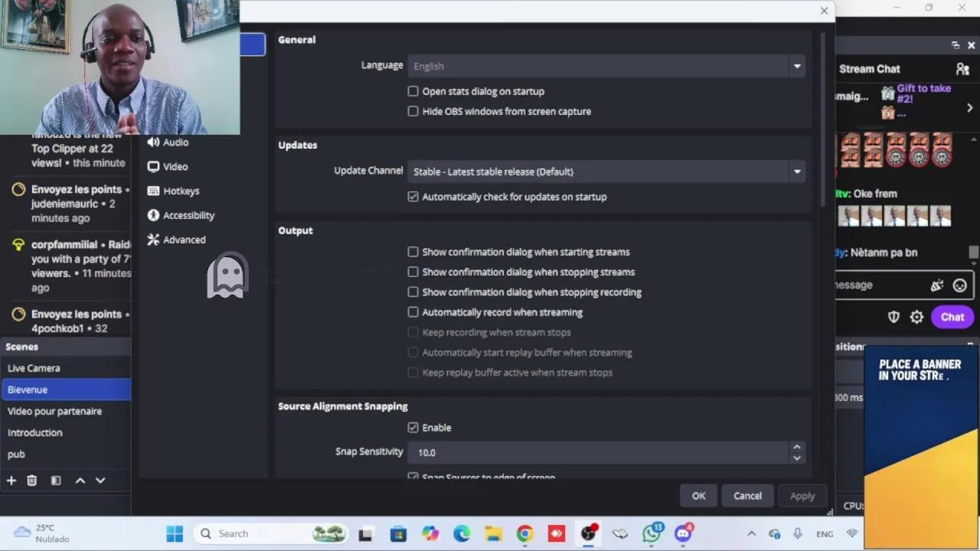The image size is (980, 551).
Task: Select the Video pour partenaire scene
Action: point(67,411)
